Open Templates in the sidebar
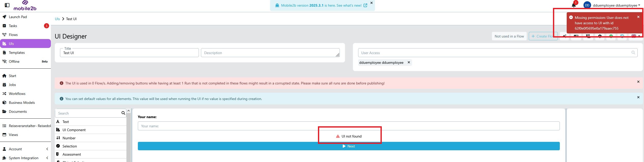The height and width of the screenshot is (162, 644). pos(25,53)
